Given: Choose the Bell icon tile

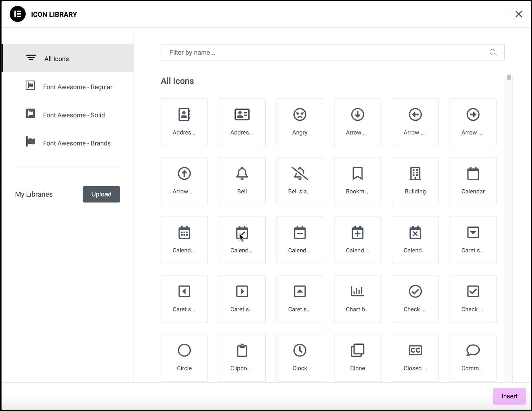Looking at the screenshot, I should click(x=242, y=181).
